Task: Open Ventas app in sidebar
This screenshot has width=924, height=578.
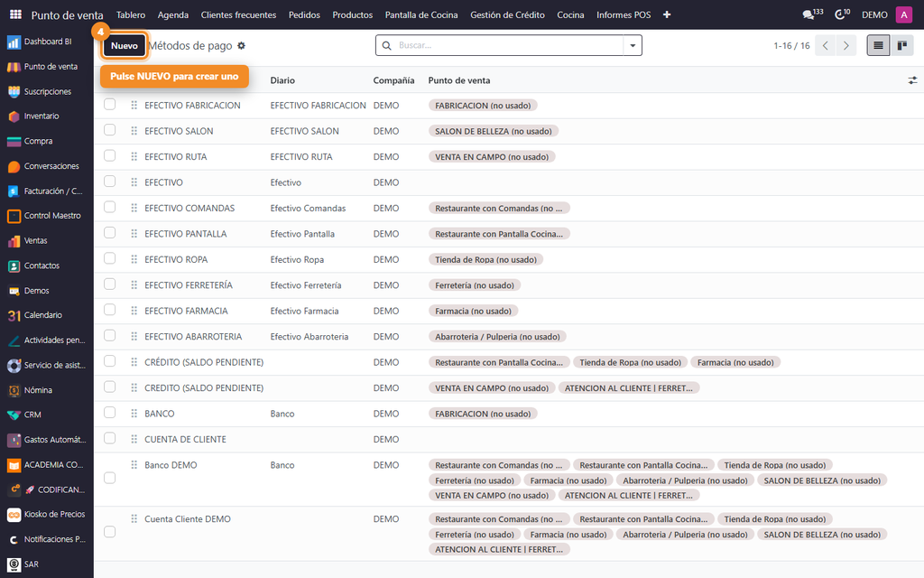Action: tap(47, 240)
